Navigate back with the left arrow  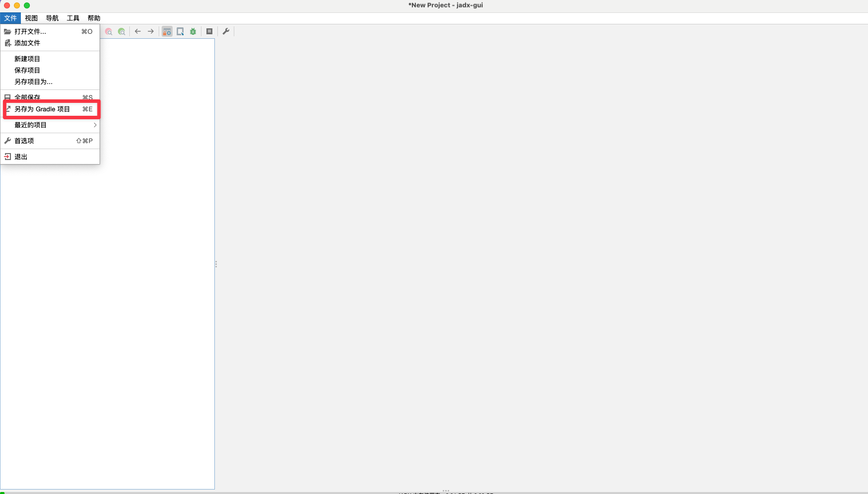coord(138,31)
